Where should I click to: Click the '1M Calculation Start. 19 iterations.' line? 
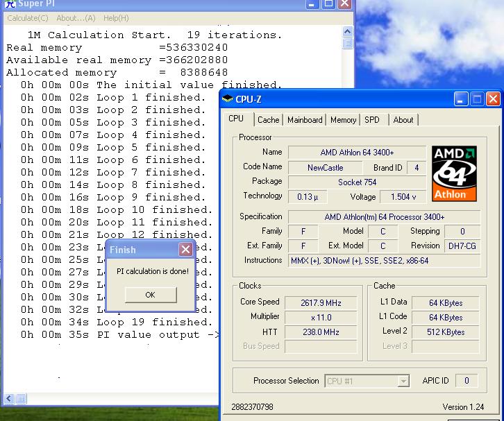click(155, 35)
